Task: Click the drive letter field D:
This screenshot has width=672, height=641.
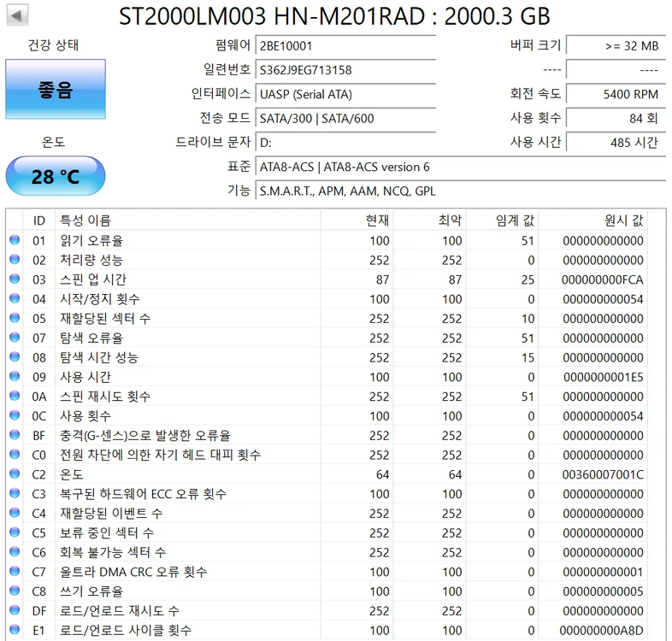Action: (345, 142)
